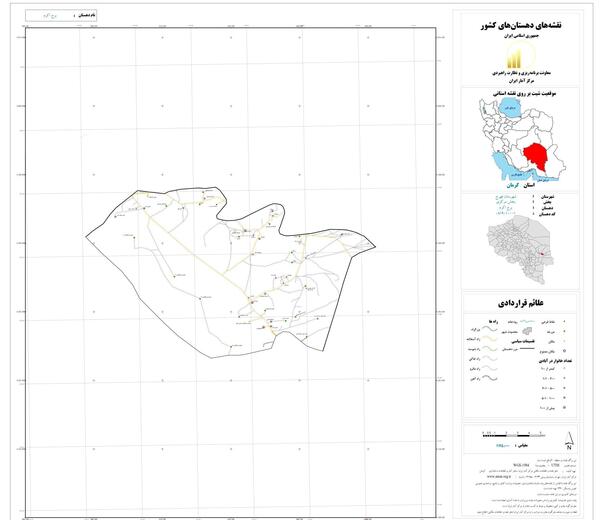The image size is (600, 520).
Task: Click the dark railway line at road-list bottom
Action: point(488,378)
